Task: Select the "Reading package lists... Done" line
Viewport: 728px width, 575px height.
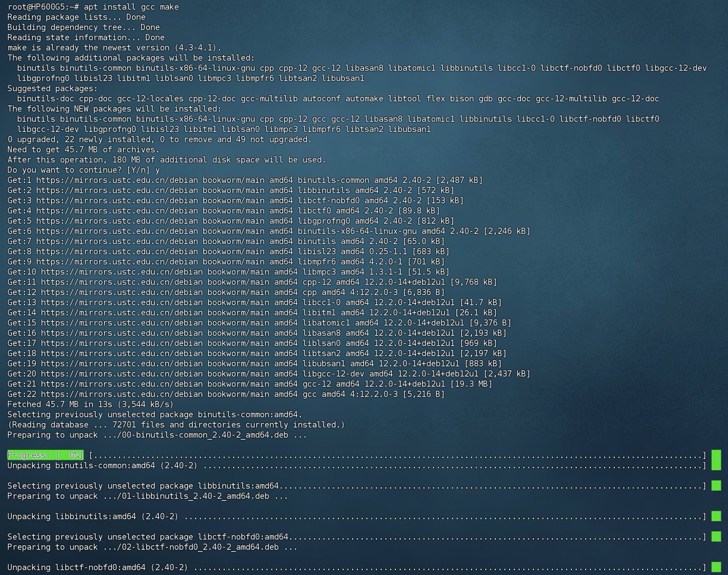Action: pos(76,17)
